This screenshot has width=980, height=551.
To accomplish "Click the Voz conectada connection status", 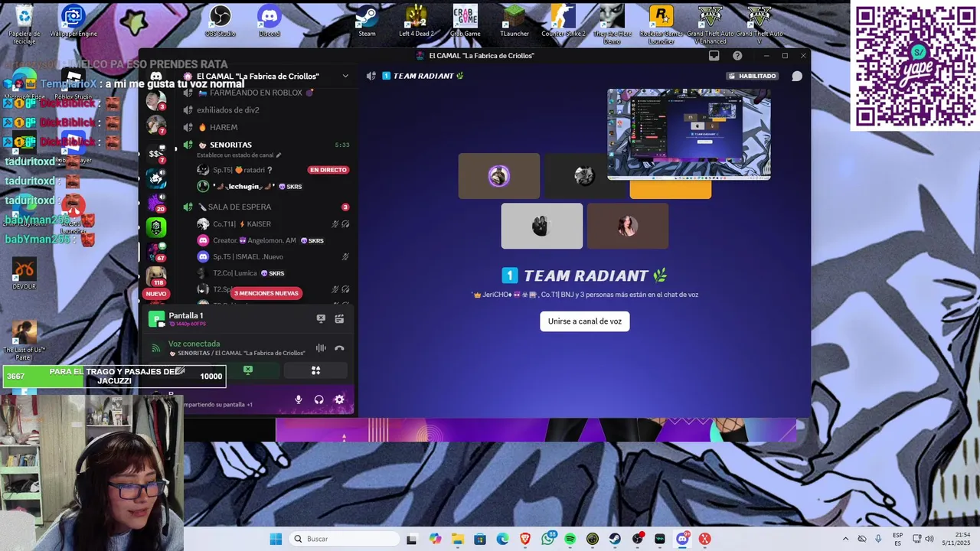I will pyautogui.click(x=194, y=344).
